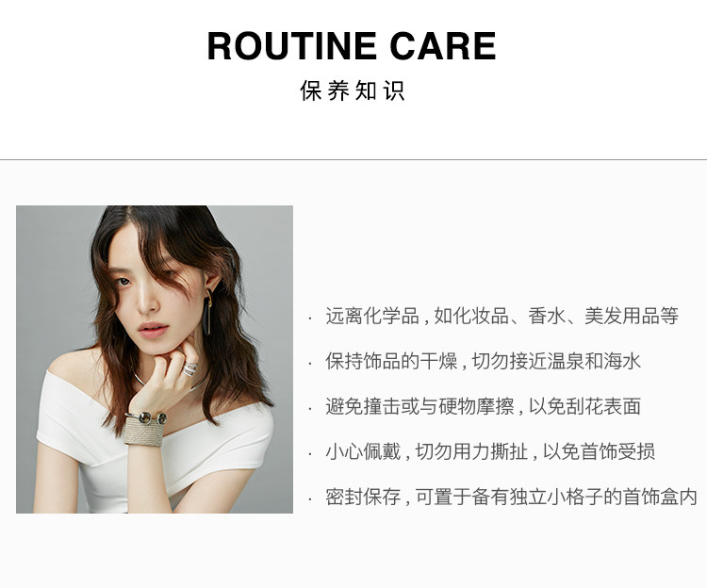Click the 保养知识 subtitle text
This screenshot has height=588, width=707.
point(353,90)
